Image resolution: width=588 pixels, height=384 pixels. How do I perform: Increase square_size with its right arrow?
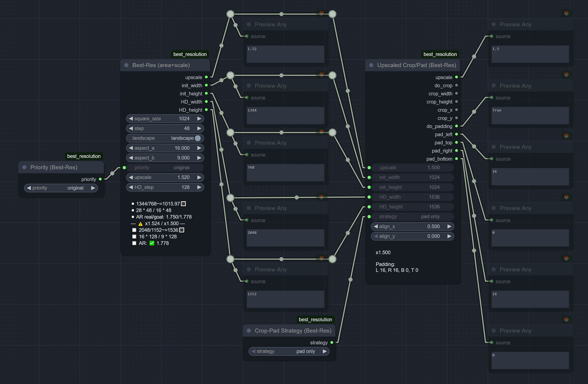199,119
